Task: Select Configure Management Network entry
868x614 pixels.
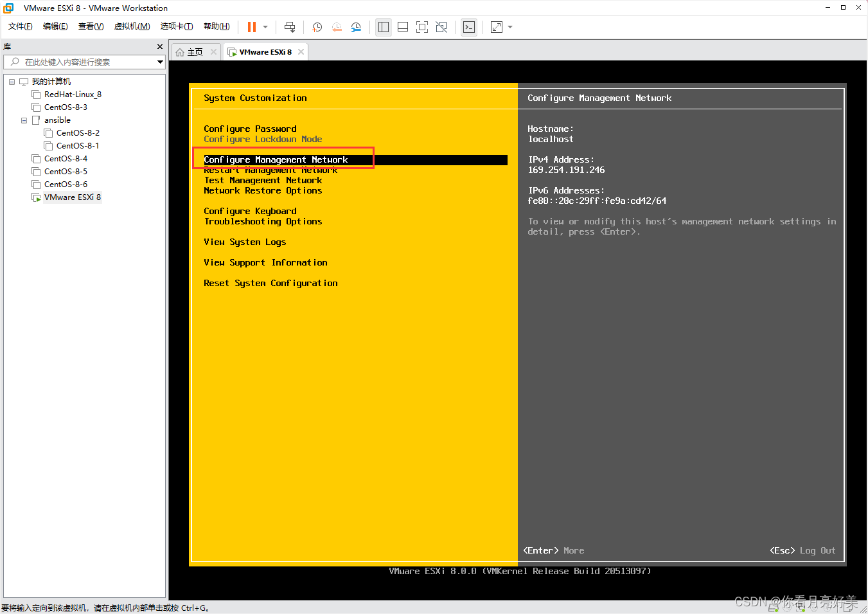Action: pos(355,159)
